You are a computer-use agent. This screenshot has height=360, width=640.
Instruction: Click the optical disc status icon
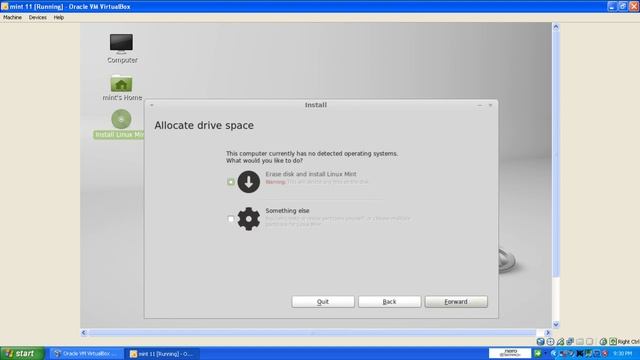(551, 342)
